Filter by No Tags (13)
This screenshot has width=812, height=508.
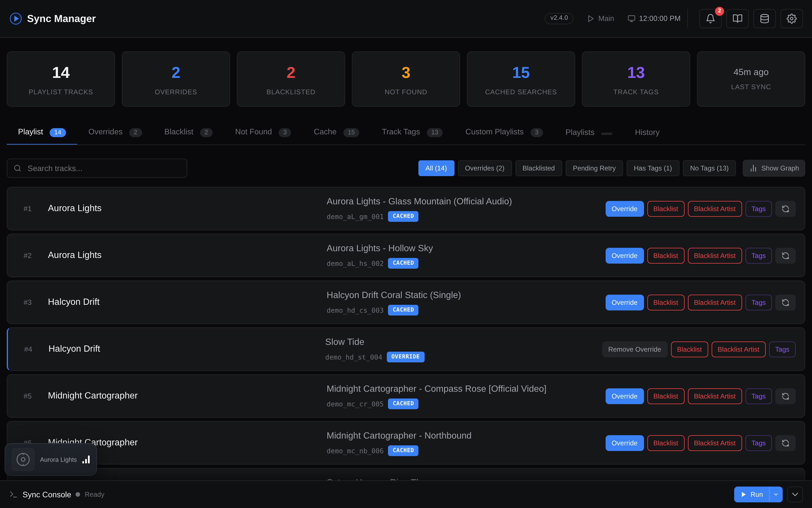click(709, 168)
